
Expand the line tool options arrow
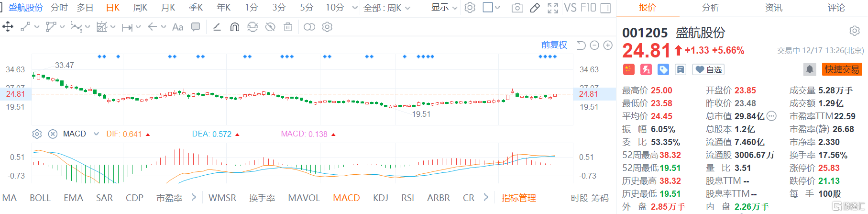(37, 27)
